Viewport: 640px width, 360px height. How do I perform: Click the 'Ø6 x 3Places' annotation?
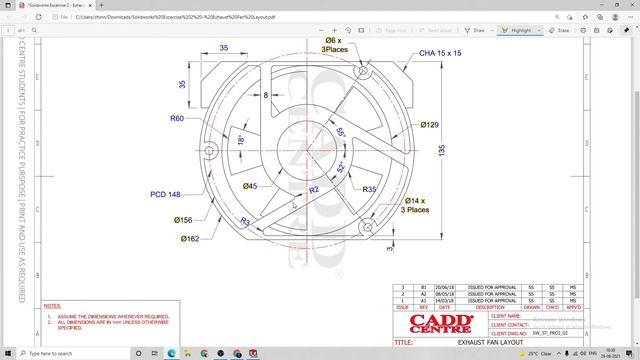click(x=334, y=45)
